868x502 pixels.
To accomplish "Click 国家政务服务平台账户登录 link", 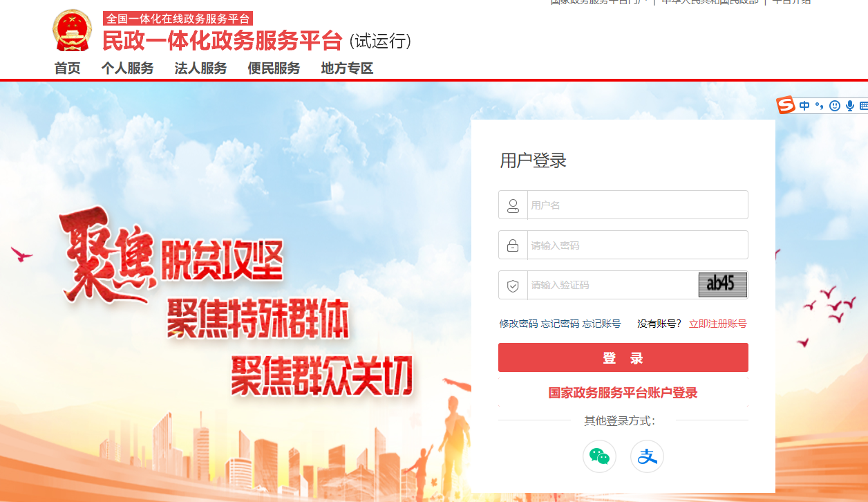I will [623, 393].
